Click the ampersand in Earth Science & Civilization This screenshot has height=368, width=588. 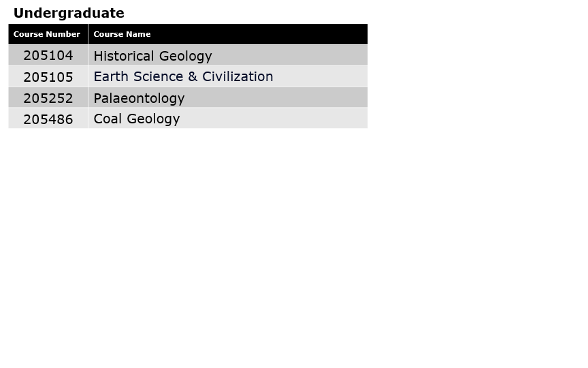click(193, 76)
